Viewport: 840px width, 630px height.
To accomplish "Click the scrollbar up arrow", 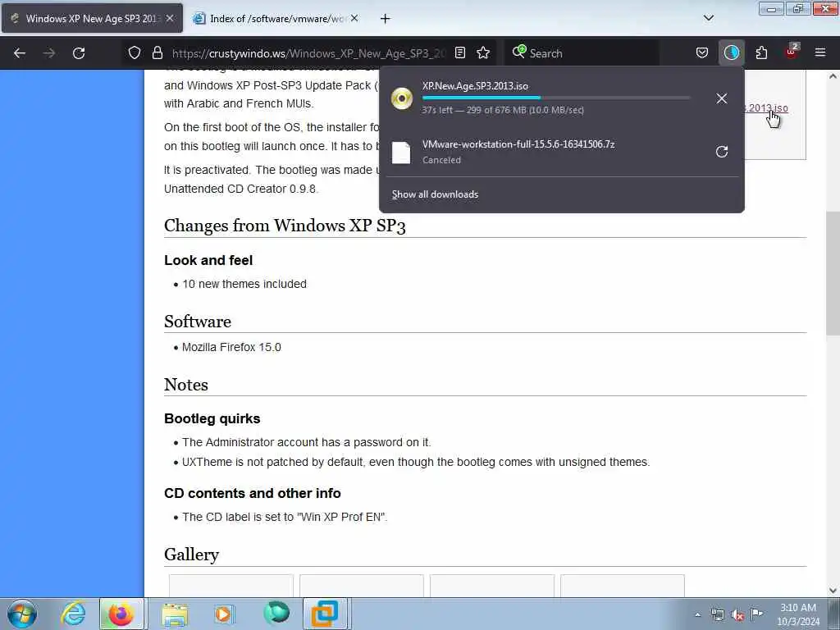I will point(833,76).
